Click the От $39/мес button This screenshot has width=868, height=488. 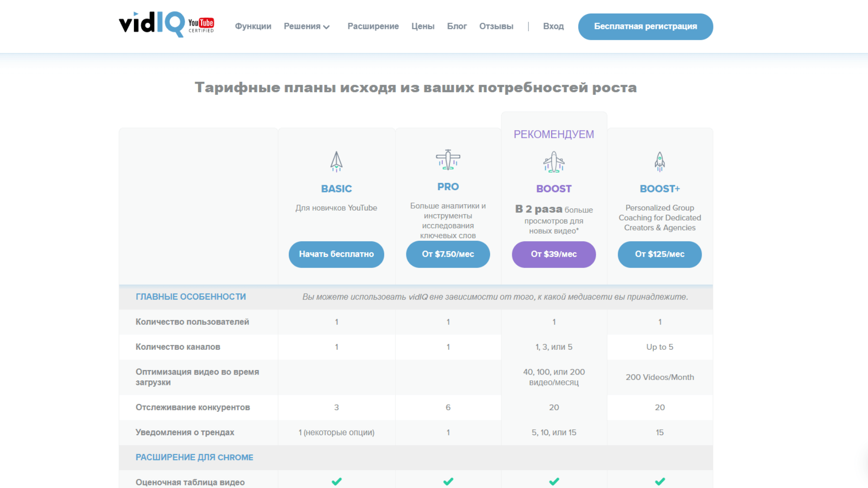click(554, 254)
